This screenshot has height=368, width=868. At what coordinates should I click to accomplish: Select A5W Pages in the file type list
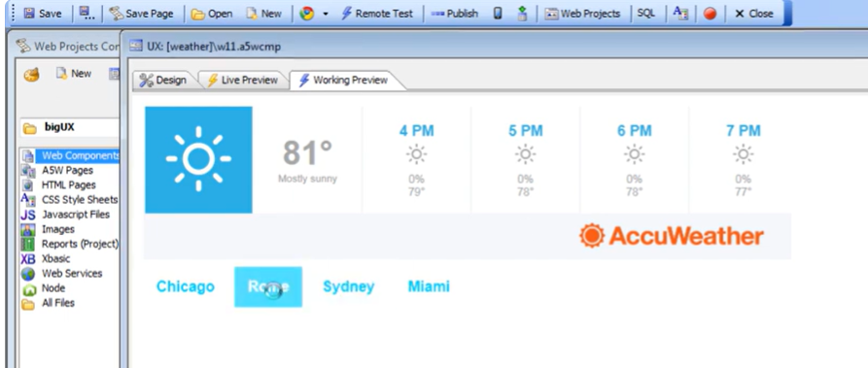click(x=67, y=171)
